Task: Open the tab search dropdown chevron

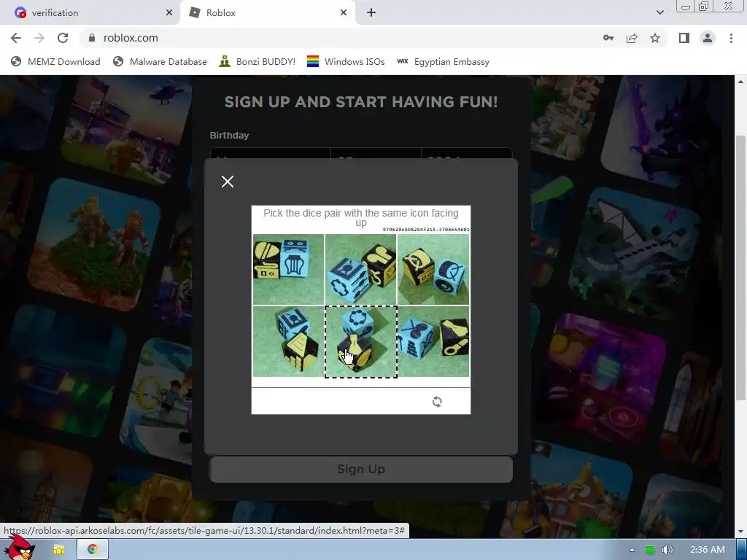Action: click(659, 13)
